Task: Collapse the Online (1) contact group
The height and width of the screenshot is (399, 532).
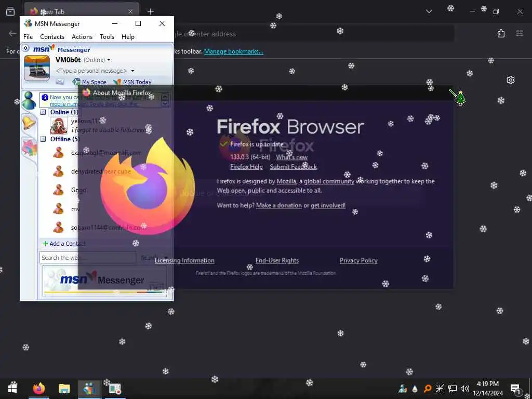Action: [43, 112]
